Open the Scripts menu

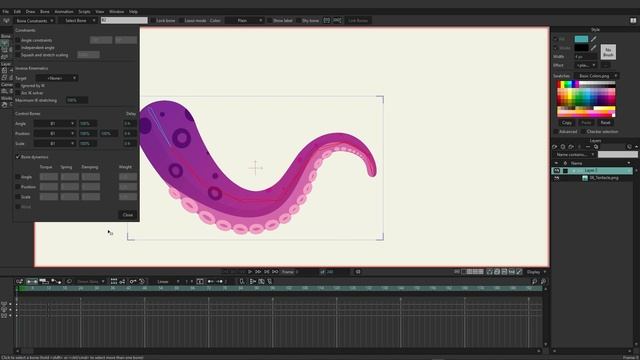coord(84,11)
